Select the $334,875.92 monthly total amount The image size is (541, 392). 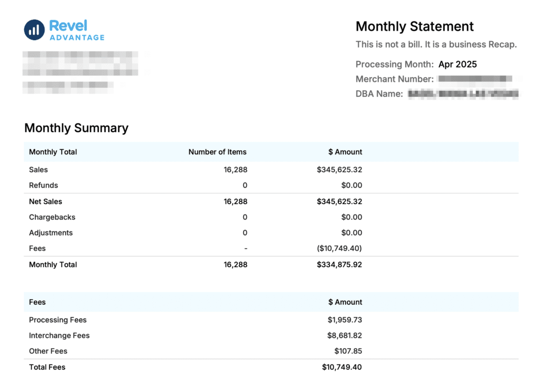coord(339,265)
